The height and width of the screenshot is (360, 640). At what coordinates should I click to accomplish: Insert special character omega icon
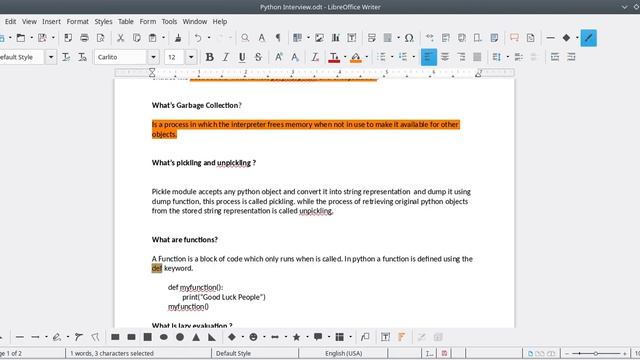point(409,38)
